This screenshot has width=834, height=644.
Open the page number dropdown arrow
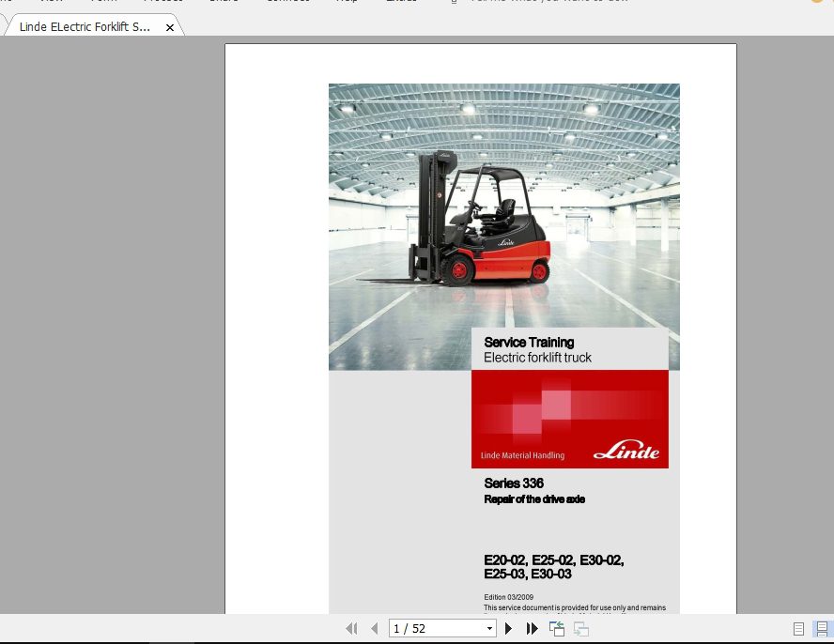pyautogui.click(x=489, y=629)
